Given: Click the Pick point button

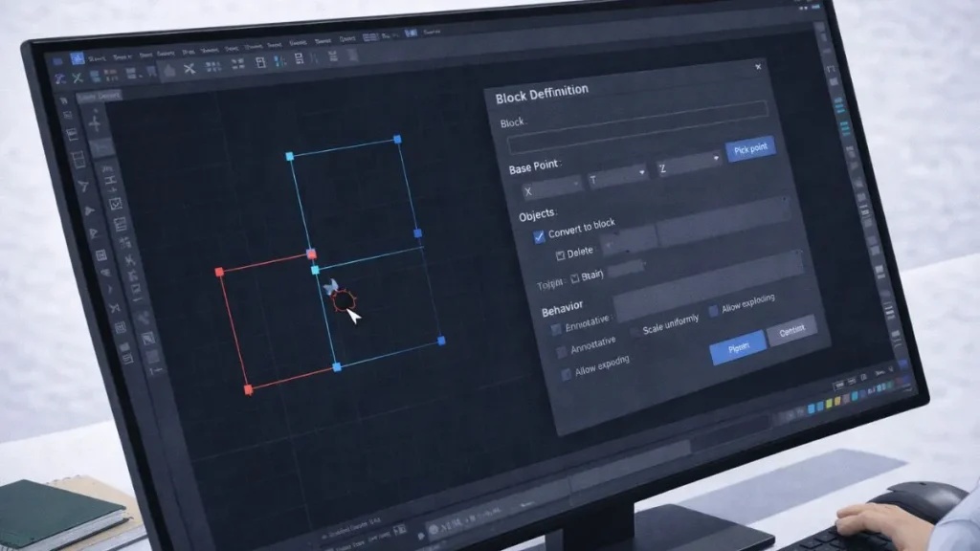Looking at the screenshot, I should [x=750, y=147].
